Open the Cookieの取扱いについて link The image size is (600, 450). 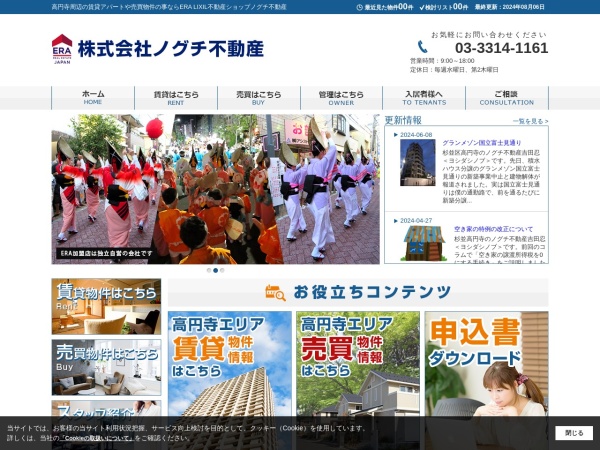pyautogui.click(x=96, y=438)
